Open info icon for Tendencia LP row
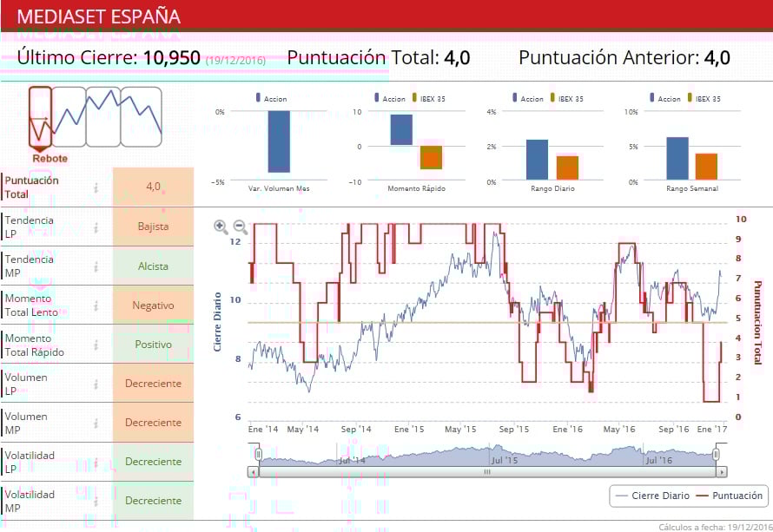Screen dimensions: 773x532 point(96,227)
